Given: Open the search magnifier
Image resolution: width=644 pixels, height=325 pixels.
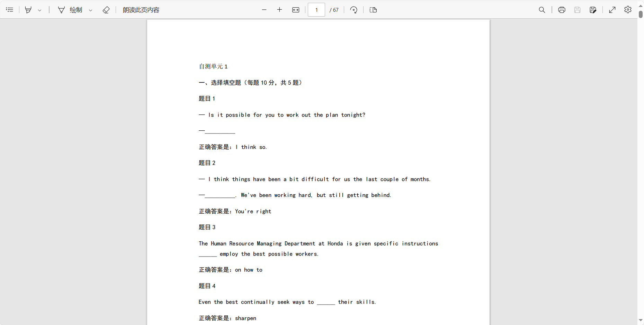Looking at the screenshot, I should pos(542,10).
